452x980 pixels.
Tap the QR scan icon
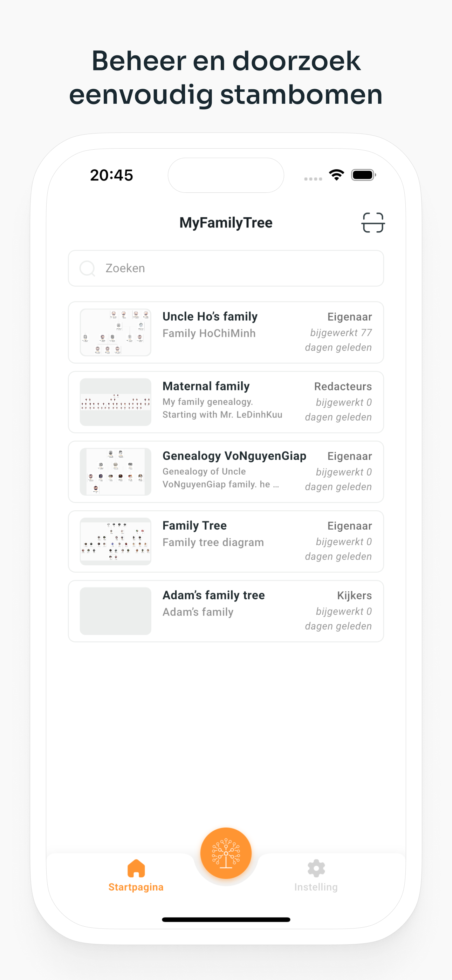coord(373,223)
